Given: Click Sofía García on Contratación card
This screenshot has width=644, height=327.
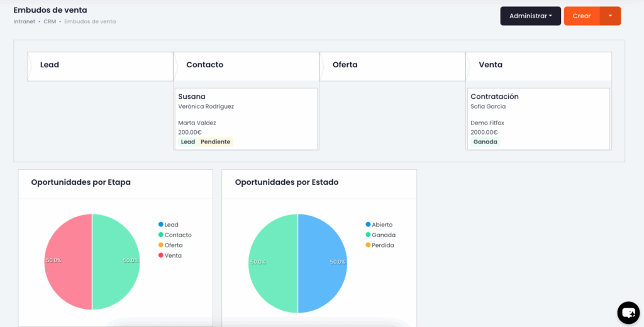Looking at the screenshot, I should tap(488, 106).
